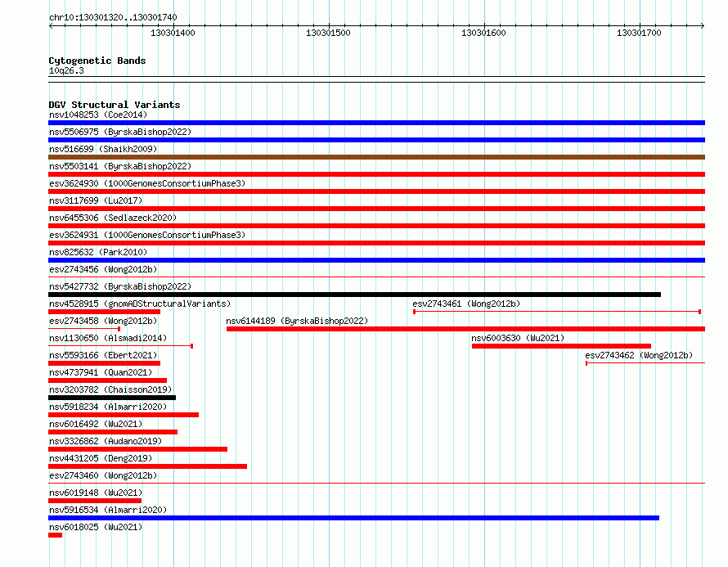This screenshot has height=567, width=728.
Task: Select the red bar beneath nsv6455306
Action: tap(376, 226)
